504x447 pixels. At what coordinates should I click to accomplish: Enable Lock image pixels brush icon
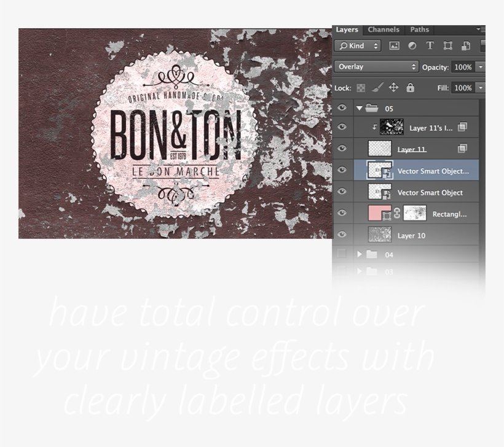[x=377, y=87]
